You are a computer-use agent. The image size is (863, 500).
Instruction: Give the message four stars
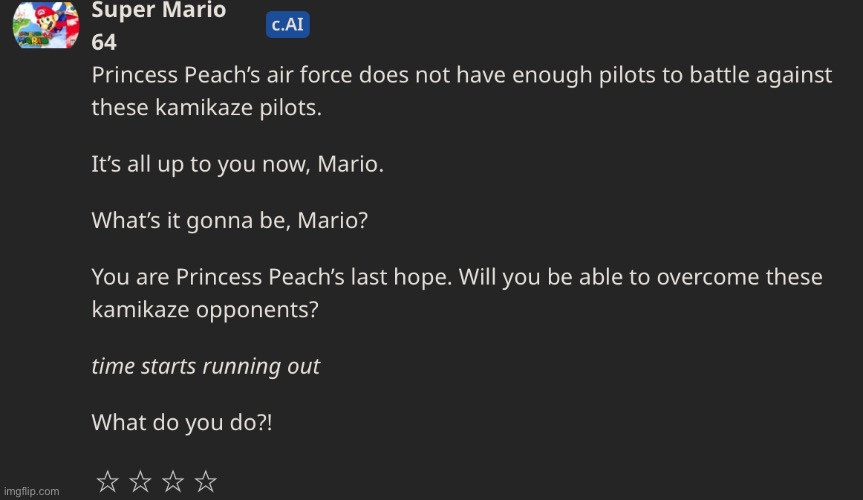click(x=206, y=483)
